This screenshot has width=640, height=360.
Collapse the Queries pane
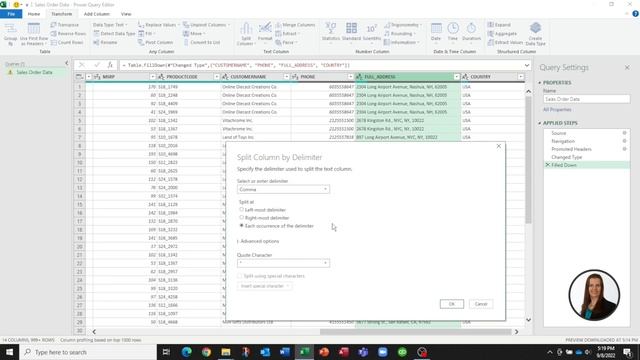point(67,63)
